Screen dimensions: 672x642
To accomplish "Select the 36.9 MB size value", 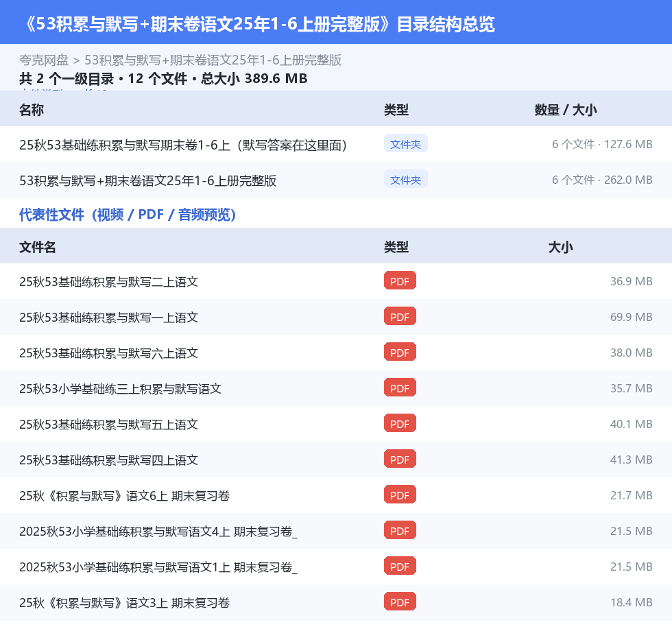I will 632,281.
